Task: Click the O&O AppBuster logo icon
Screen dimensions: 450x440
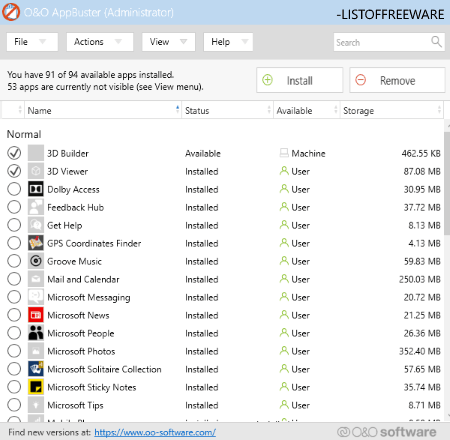Action: click(11, 12)
